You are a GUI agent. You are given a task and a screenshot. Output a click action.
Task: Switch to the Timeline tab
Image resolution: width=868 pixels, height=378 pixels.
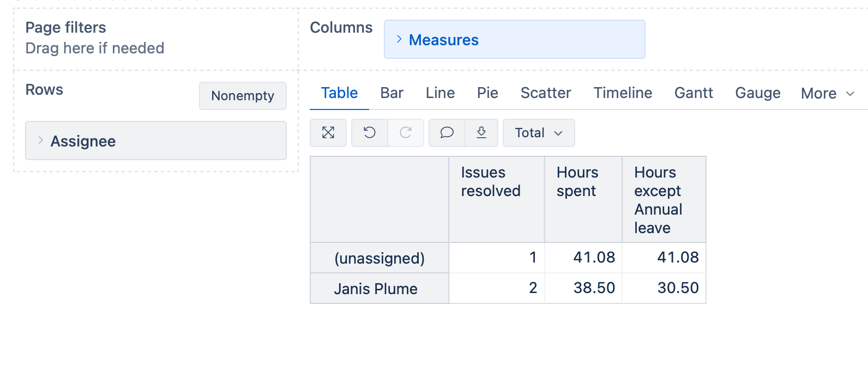pyautogui.click(x=623, y=93)
